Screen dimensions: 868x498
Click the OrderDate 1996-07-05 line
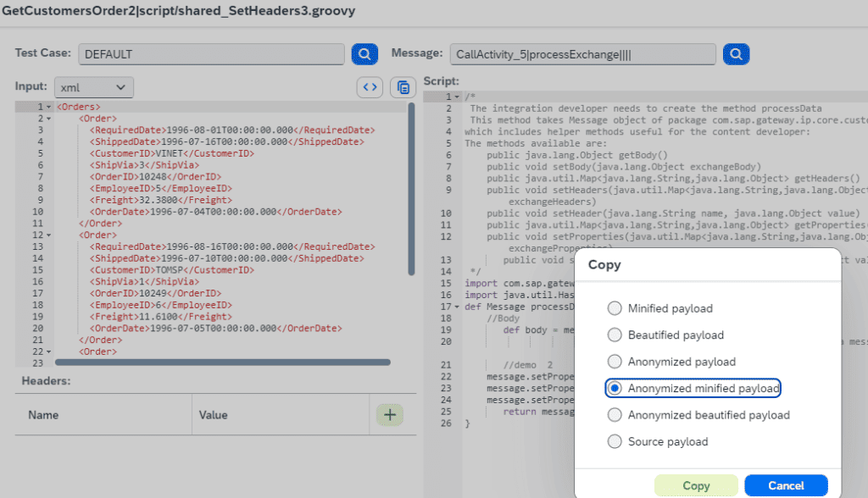pyautogui.click(x=216, y=328)
